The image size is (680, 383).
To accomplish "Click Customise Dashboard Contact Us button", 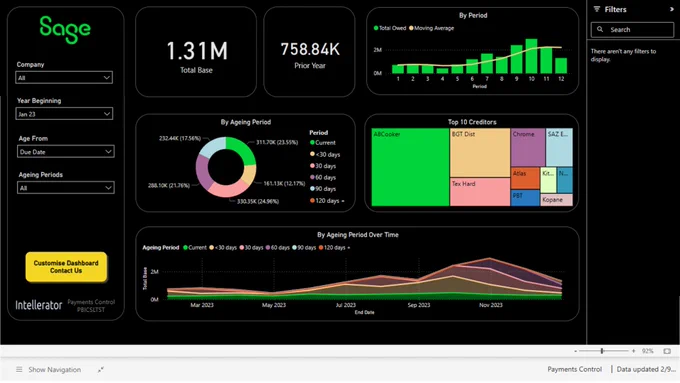I will tap(66, 267).
